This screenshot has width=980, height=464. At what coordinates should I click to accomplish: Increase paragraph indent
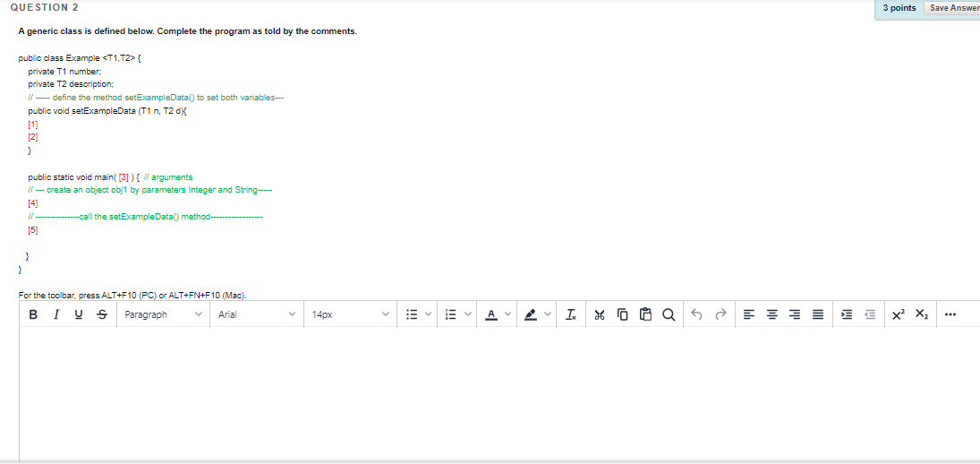click(x=847, y=314)
